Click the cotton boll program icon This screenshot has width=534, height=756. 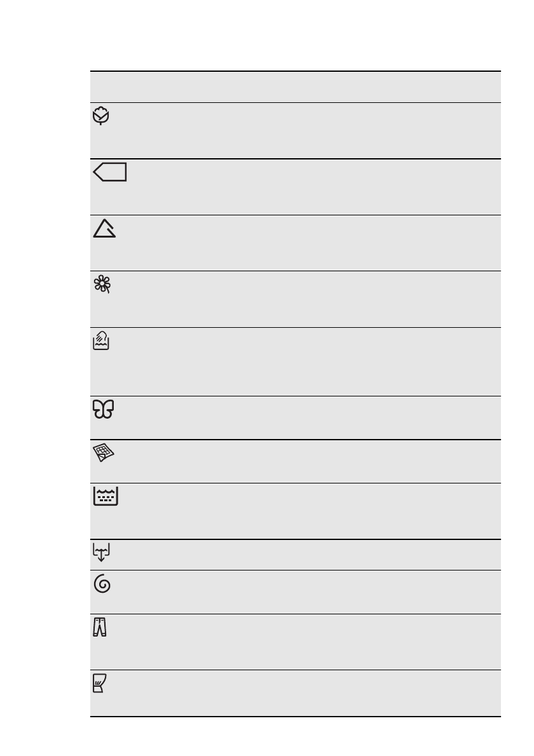(102, 117)
